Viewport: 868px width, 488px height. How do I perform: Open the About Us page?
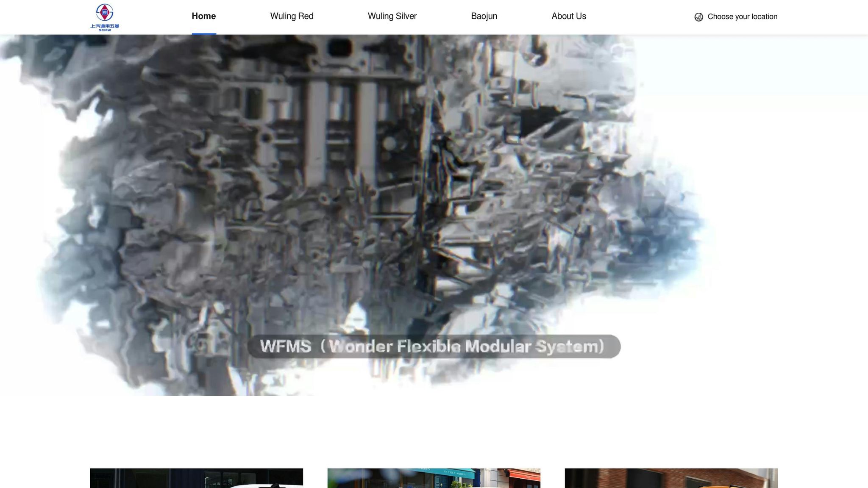pyautogui.click(x=569, y=16)
